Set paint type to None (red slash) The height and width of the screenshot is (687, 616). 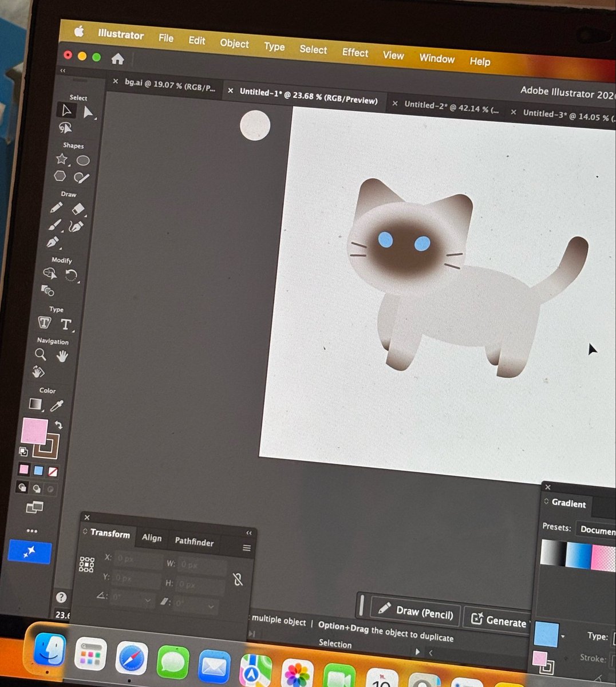[x=53, y=472]
